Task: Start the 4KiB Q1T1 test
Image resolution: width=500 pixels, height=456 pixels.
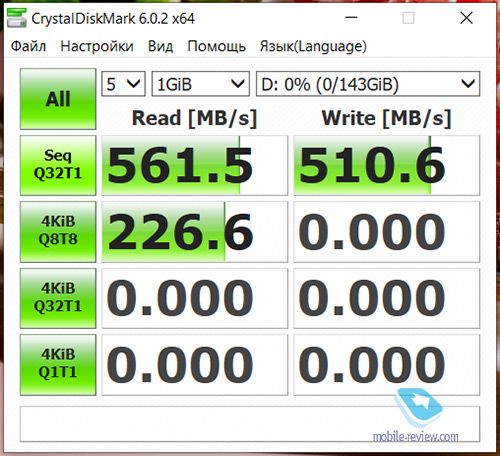Action: (58, 364)
